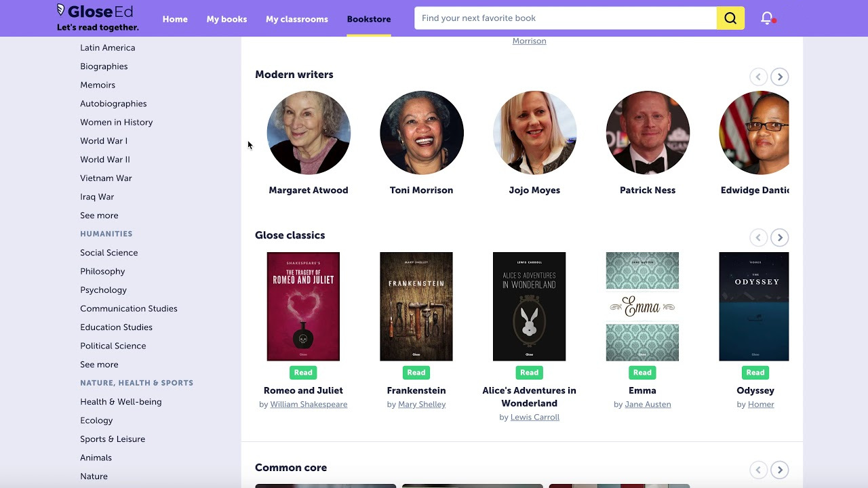This screenshot has height=488, width=868.
Task: Select Autobiographies category
Action: [113, 104]
